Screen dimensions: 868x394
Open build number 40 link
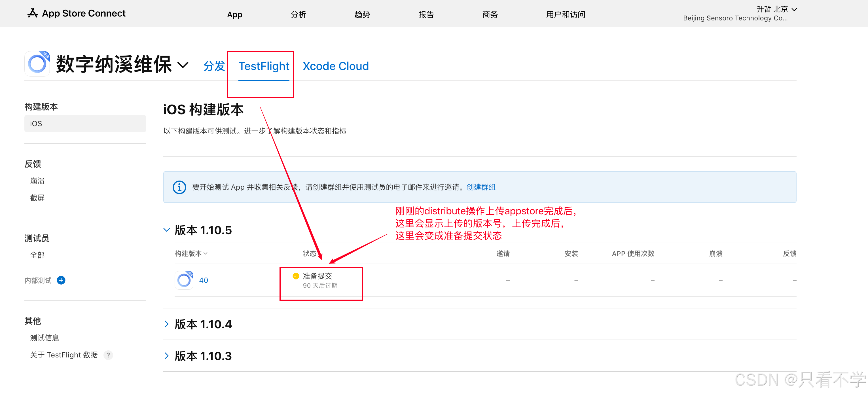pyautogui.click(x=204, y=280)
